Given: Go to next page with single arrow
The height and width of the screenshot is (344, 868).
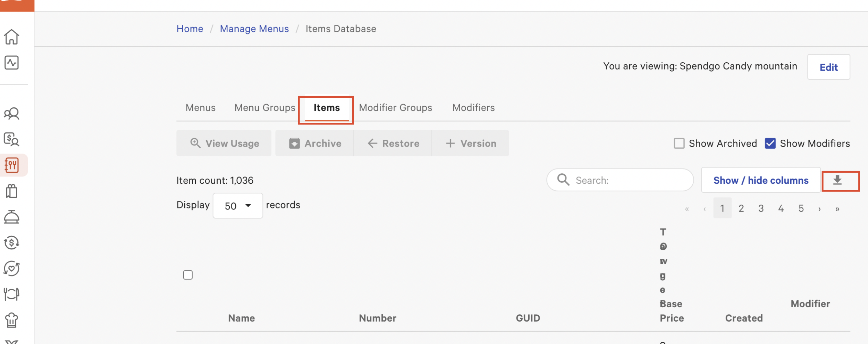Looking at the screenshot, I should tap(820, 209).
